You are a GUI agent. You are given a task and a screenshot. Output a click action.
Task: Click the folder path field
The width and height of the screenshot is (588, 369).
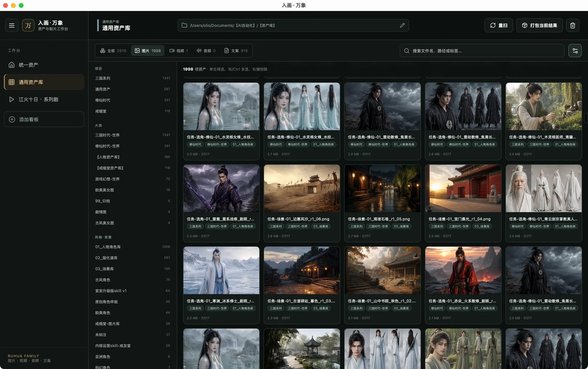(x=293, y=25)
